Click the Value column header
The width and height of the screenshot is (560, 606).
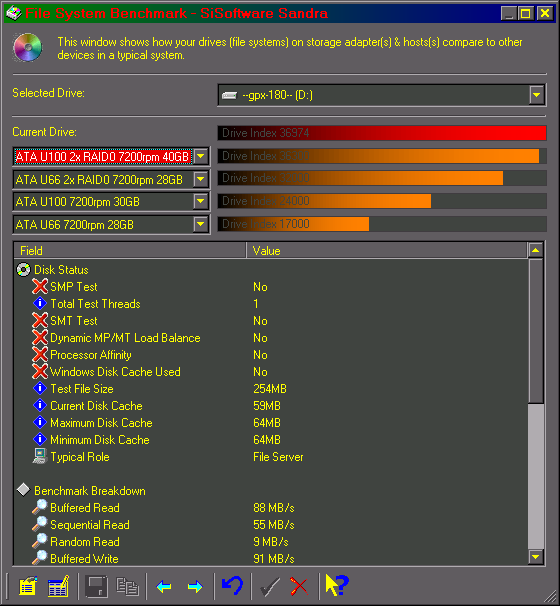pos(386,250)
